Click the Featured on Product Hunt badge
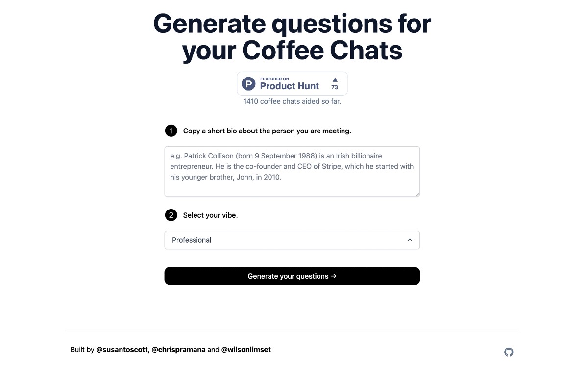Viewport: 588px width, 368px height. [292, 83]
